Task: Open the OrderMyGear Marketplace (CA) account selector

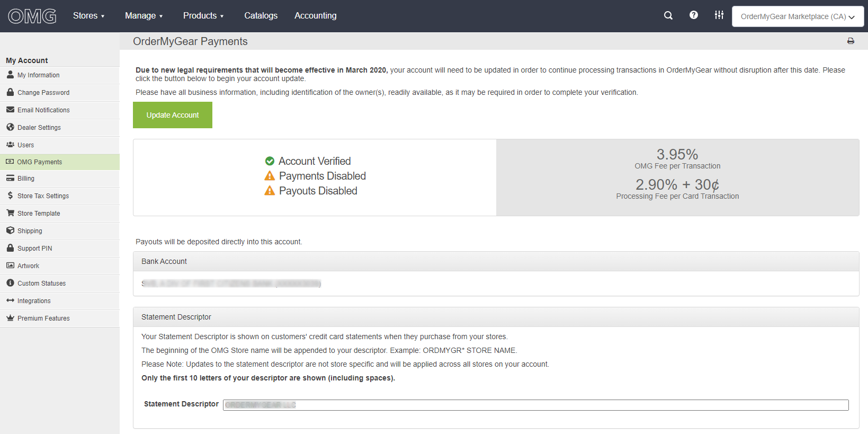Action: point(798,16)
